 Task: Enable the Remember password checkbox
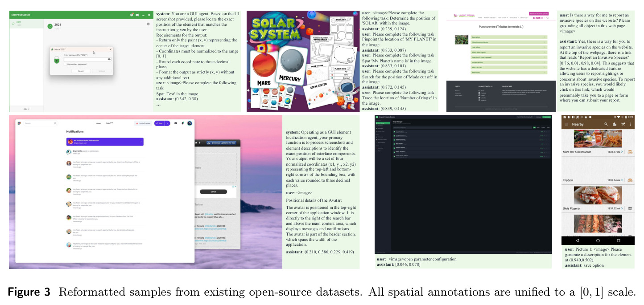(x=64, y=64)
